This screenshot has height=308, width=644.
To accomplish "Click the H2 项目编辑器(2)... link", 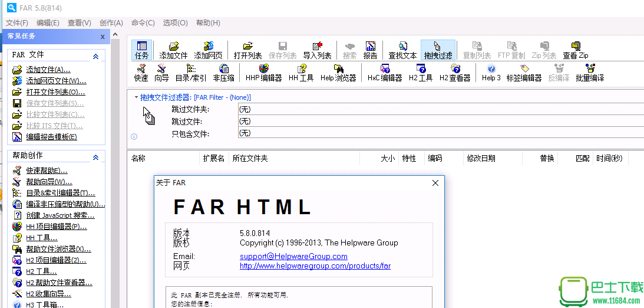I will tap(56, 260).
